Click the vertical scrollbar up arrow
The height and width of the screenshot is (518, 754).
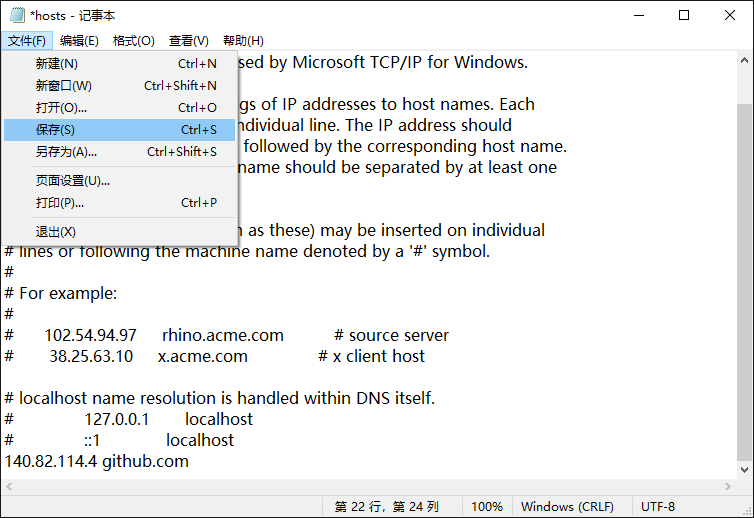point(744,61)
